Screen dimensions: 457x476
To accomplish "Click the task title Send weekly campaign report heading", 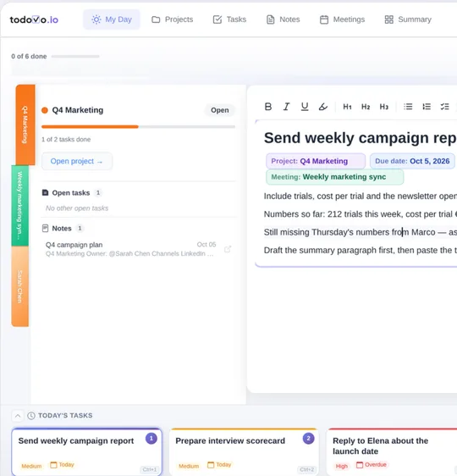I will [x=361, y=138].
